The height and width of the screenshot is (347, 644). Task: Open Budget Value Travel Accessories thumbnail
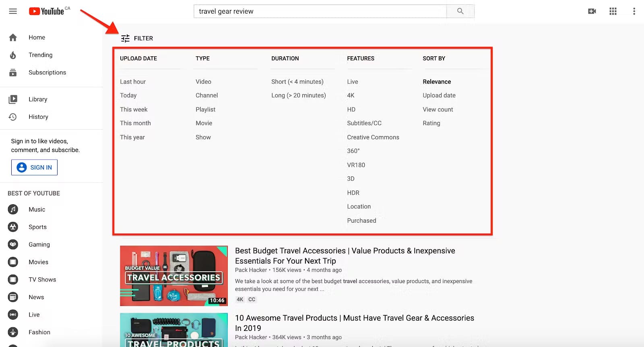[174, 276]
